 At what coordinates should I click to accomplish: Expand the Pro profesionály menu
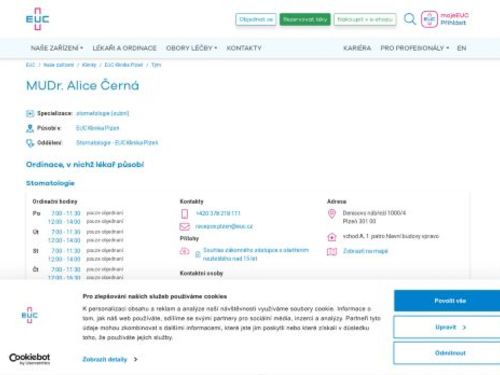[415, 48]
